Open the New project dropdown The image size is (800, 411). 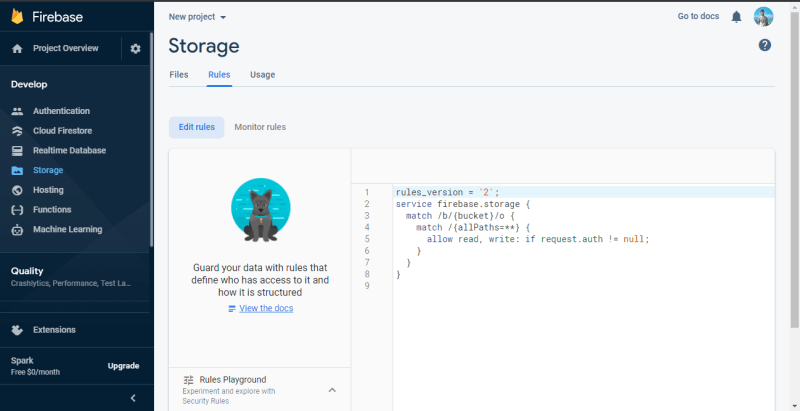(197, 17)
